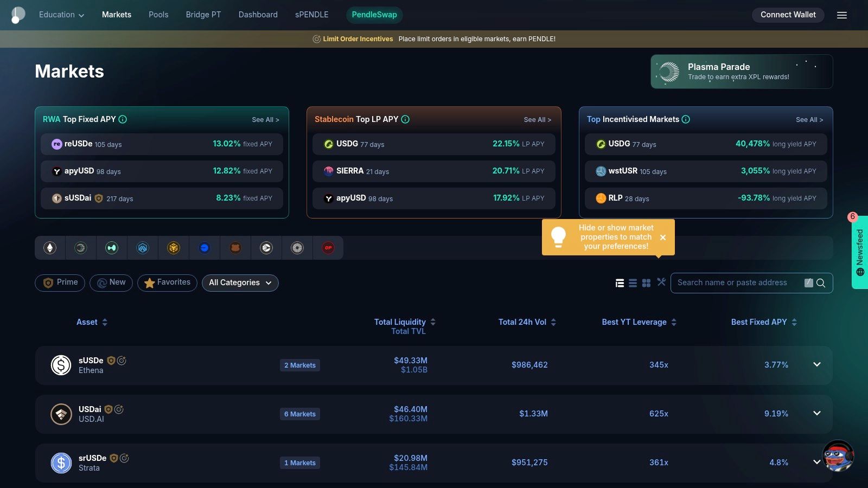The width and height of the screenshot is (868, 488).
Task: Click See All in Top Incentivised Markets
Action: (x=809, y=120)
